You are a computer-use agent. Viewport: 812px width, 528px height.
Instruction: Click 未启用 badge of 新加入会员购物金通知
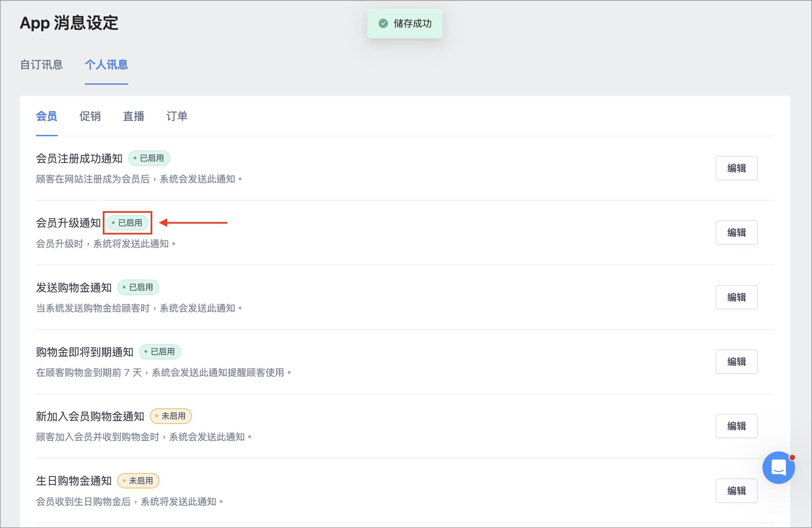coord(171,416)
